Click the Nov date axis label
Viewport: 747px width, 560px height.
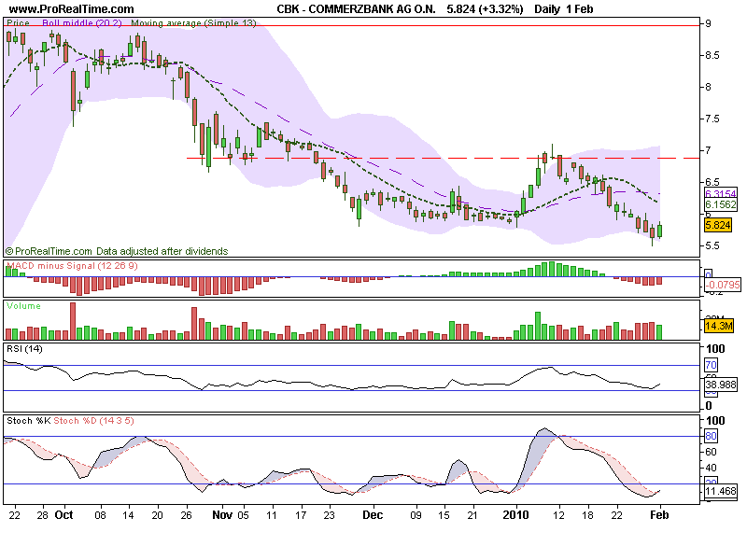click(x=222, y=515)
